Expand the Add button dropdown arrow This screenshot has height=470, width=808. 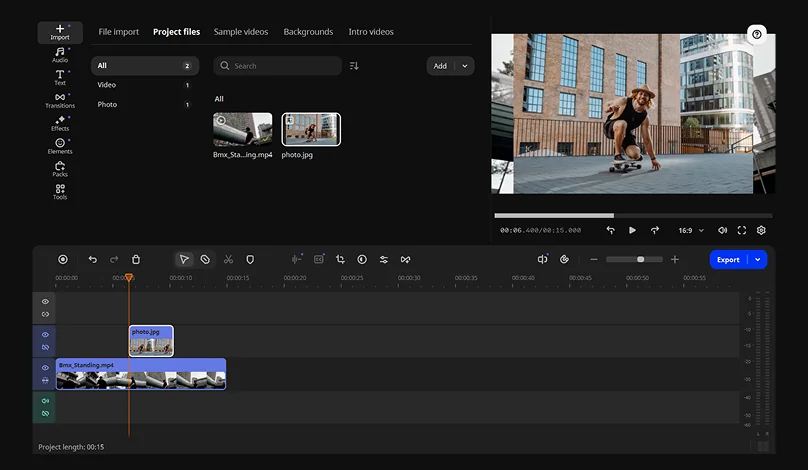(465, 66)
